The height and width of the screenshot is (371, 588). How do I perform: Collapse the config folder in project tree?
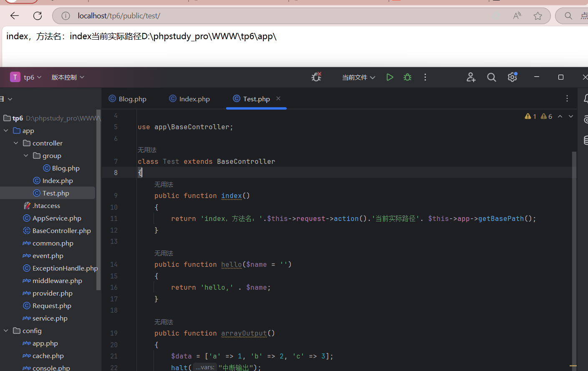pos(6,331)
